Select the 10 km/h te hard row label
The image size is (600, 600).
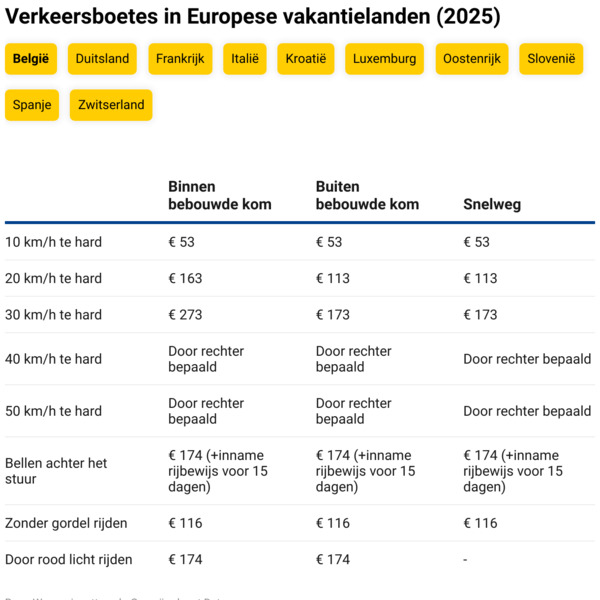click(x=54, y=242)
